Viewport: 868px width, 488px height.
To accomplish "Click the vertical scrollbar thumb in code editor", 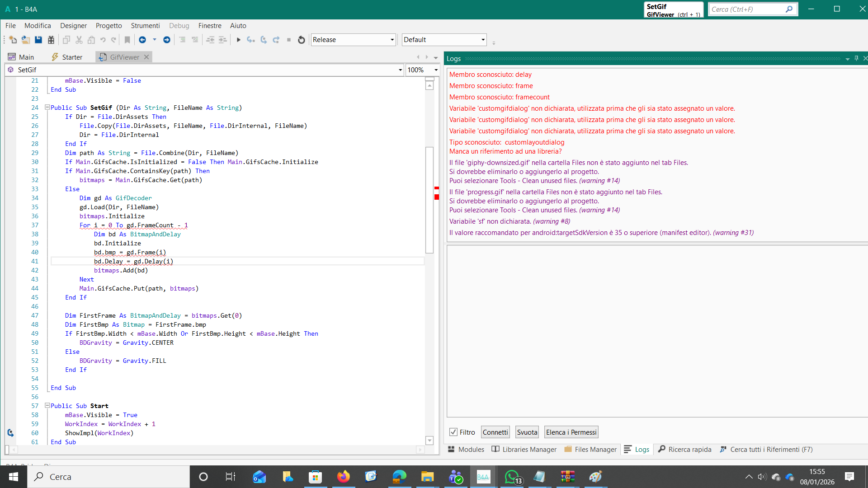I will coord(429,199).
